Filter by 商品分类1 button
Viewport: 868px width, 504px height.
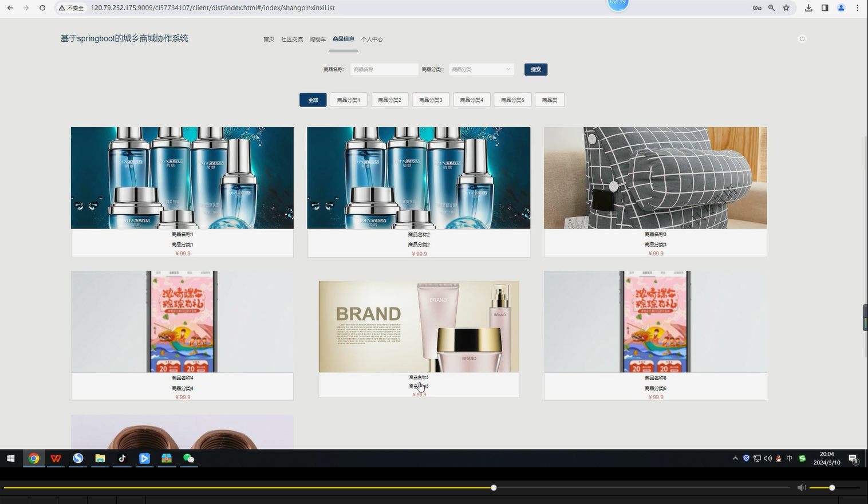(349, 100)
